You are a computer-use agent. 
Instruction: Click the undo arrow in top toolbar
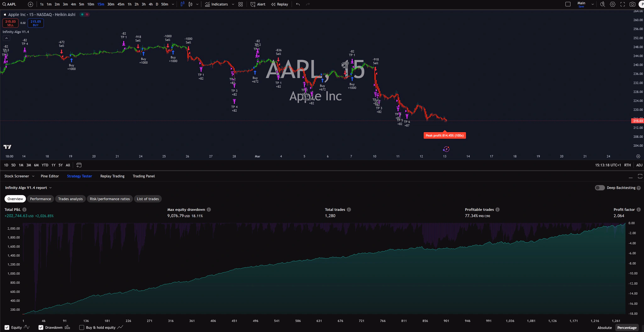[x=298, y=4]
